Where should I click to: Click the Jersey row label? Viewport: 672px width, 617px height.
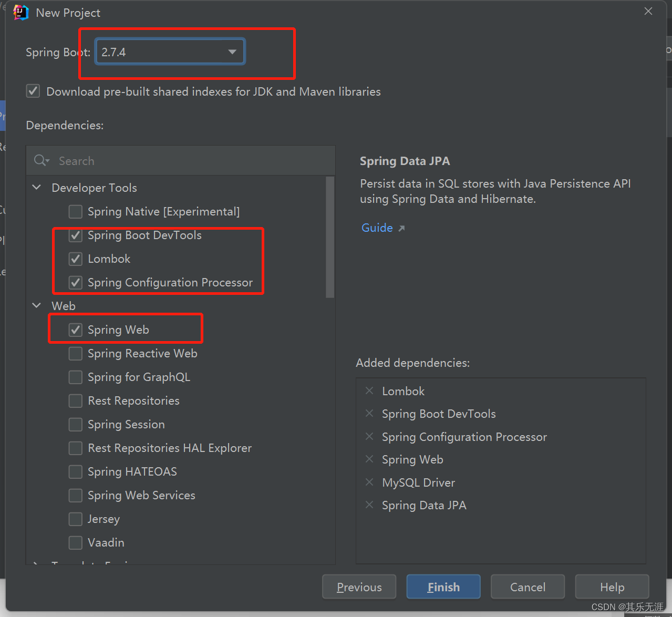[x=104, y=519]
